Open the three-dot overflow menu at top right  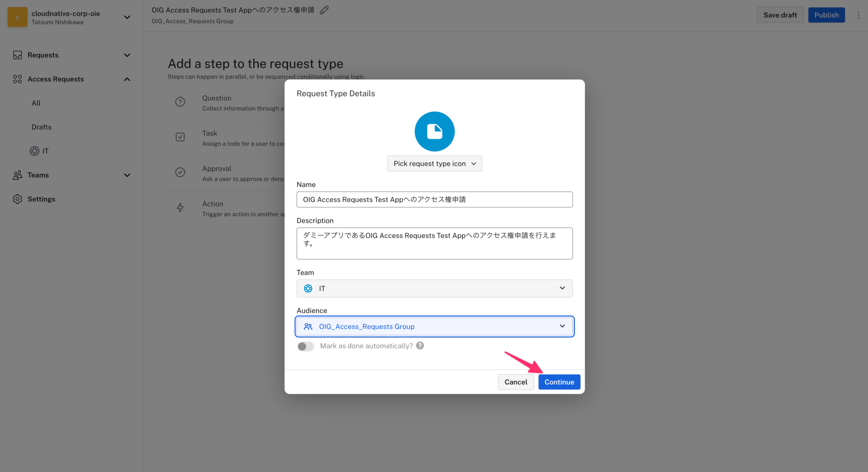tap(859, 14)
